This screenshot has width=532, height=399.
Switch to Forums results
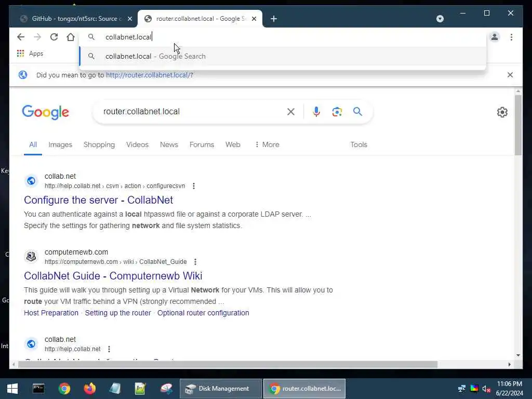point(202,144)
